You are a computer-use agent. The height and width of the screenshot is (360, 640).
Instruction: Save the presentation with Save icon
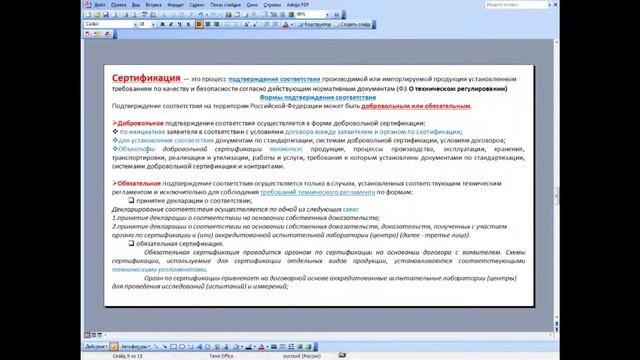(x=106, y=14)
